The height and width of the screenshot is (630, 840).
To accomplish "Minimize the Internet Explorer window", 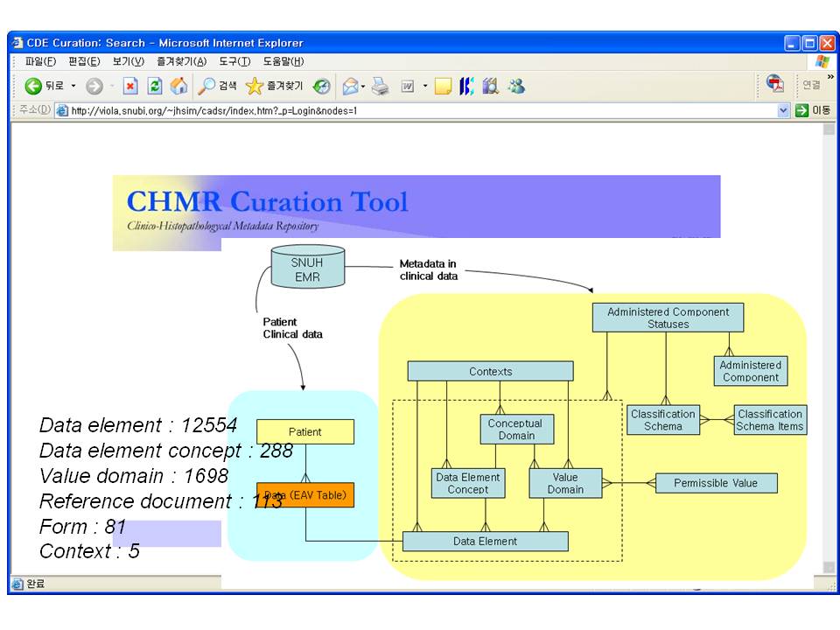I will tap(793, 43).
